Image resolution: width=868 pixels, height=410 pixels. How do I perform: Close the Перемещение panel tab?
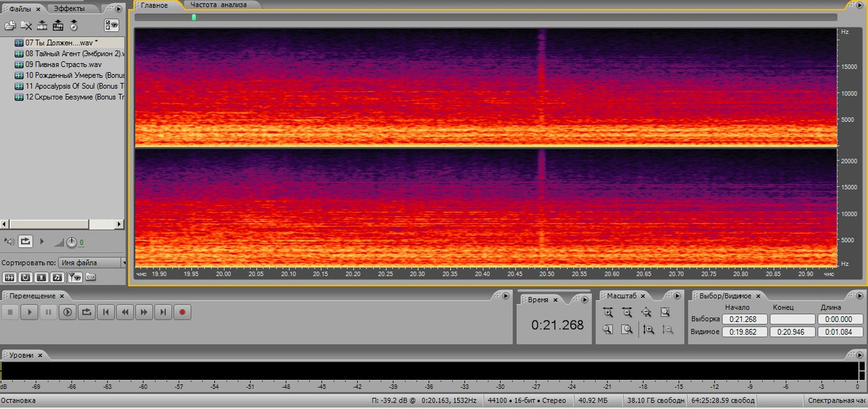[x=62, y=296]
